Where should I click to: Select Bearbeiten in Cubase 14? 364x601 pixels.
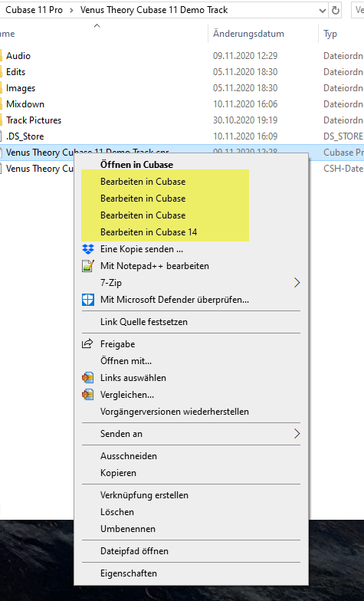click(149, 232)
